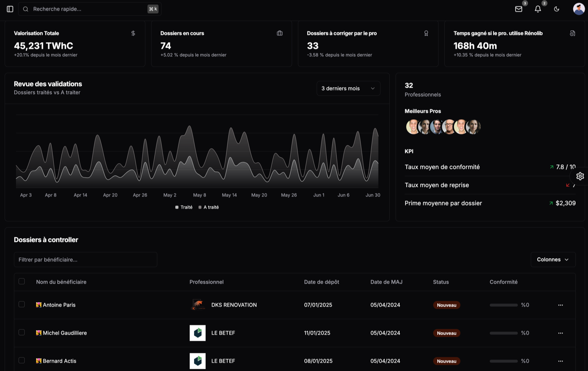Click the icon on Dossiers à corriger card

point(426,33)
